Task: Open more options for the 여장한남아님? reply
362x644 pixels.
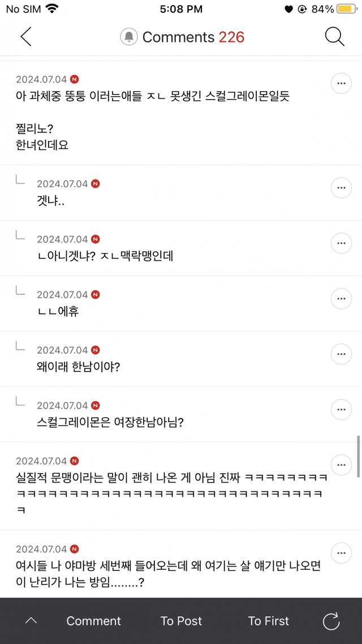Action: pos(341,409)
